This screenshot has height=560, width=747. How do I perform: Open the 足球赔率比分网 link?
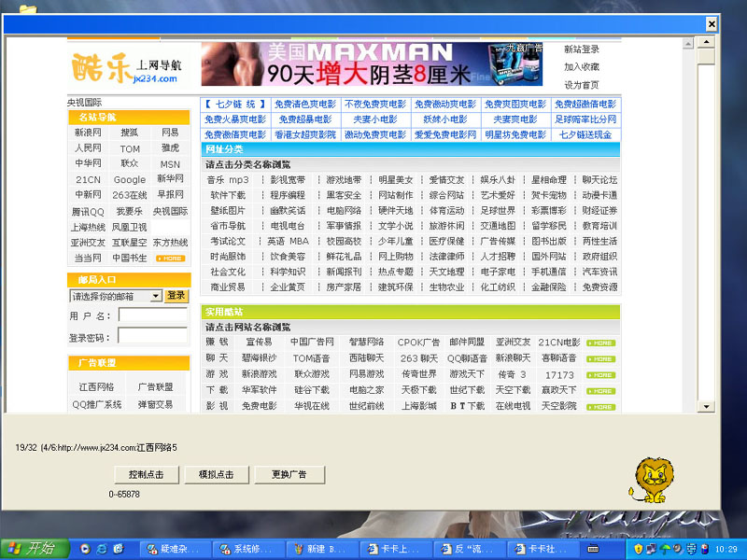coord(585,119)
